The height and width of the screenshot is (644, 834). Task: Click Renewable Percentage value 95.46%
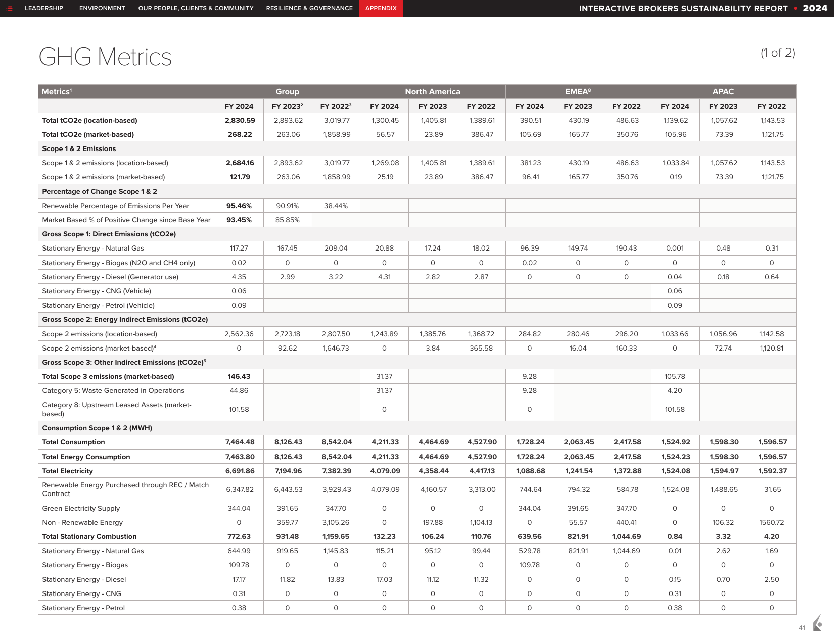pos(239,206)
